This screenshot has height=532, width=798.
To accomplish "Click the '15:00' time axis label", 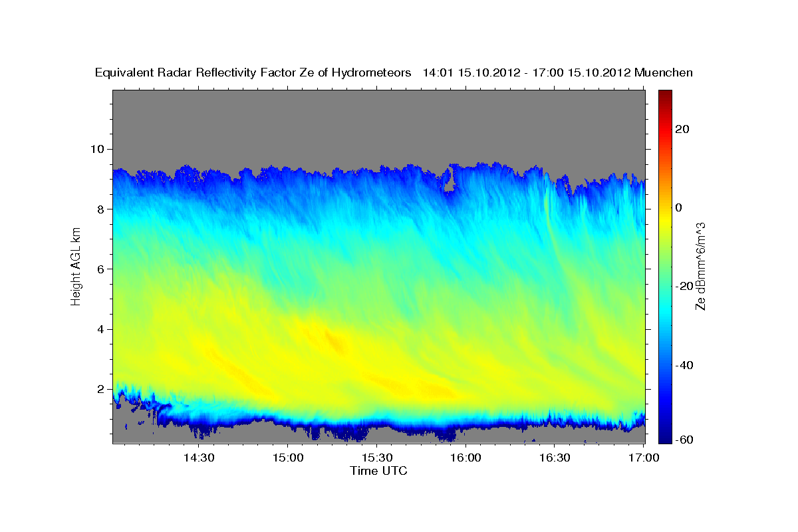I will pos(288,458).
